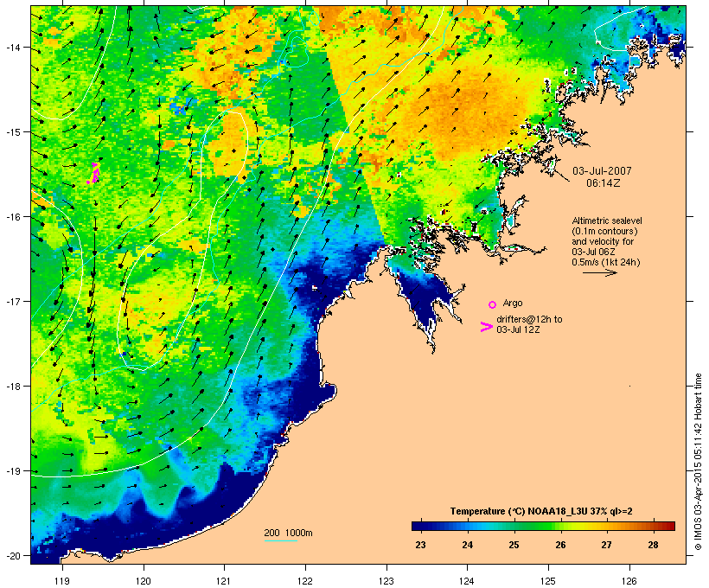Click the longitude label 124
This screenshot has height=588, width=709.
pyautogui.click(x=467, y=581)
